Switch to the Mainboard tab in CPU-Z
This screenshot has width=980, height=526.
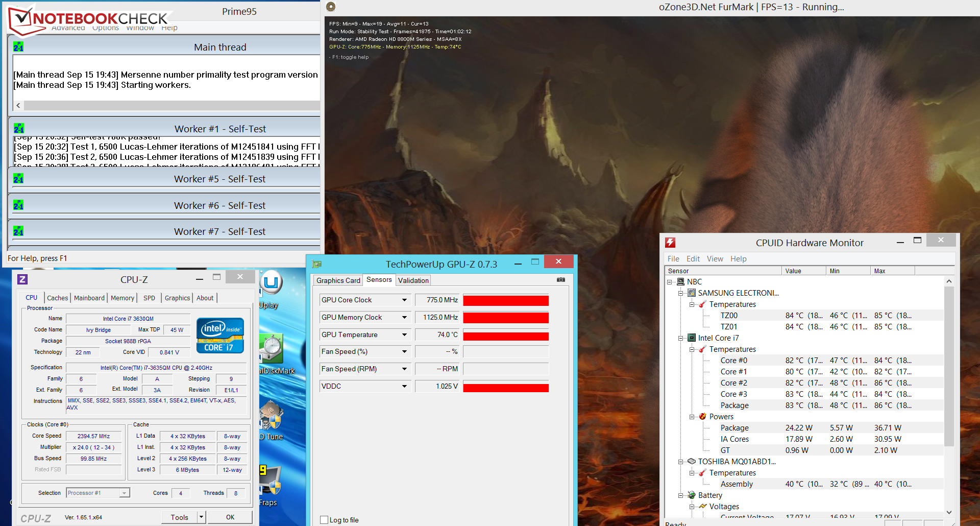(x=89, y=298)
